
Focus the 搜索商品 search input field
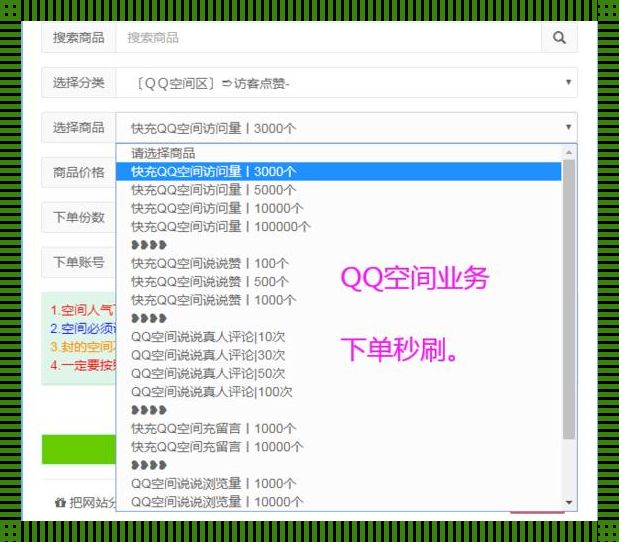pos(328,38)
